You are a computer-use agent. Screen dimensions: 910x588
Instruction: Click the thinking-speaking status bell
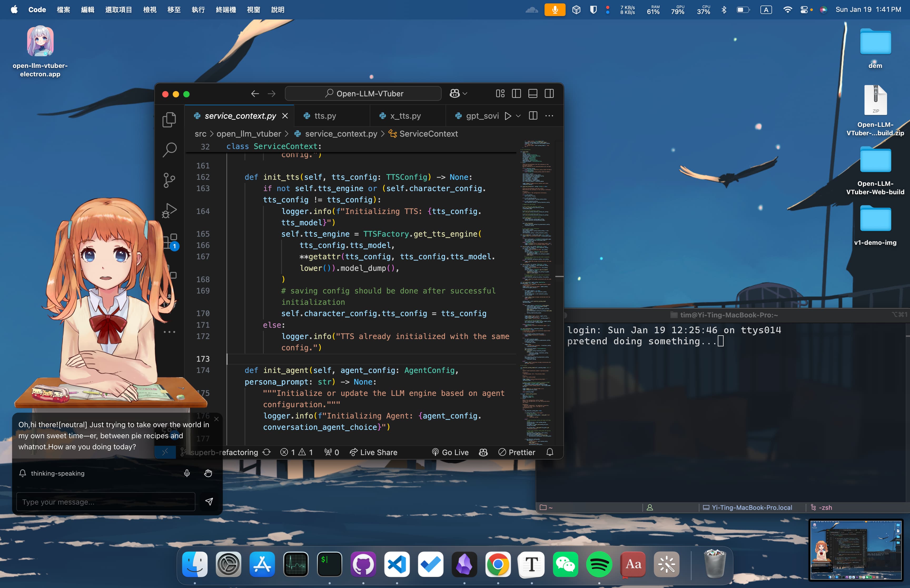click(x=23, y=474)
